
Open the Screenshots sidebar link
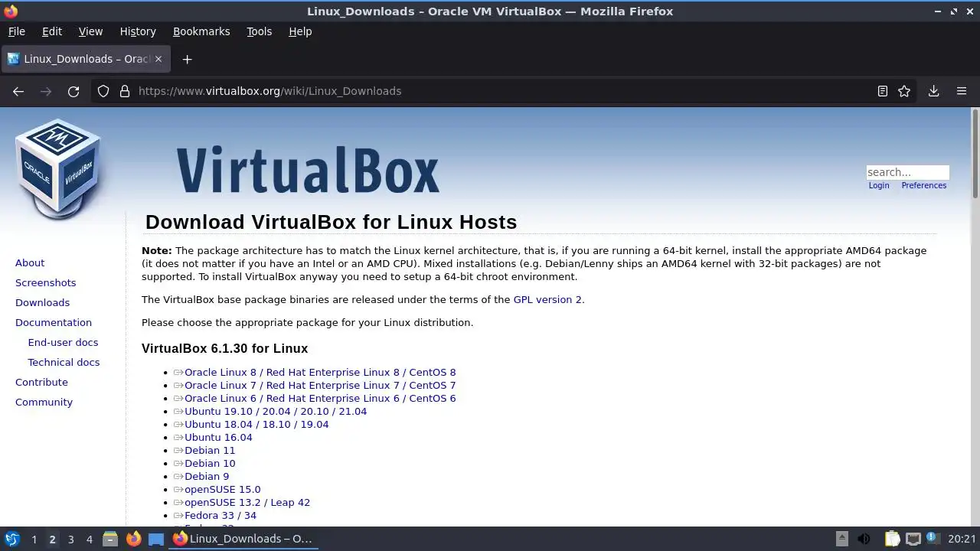[x=45, y=282]
